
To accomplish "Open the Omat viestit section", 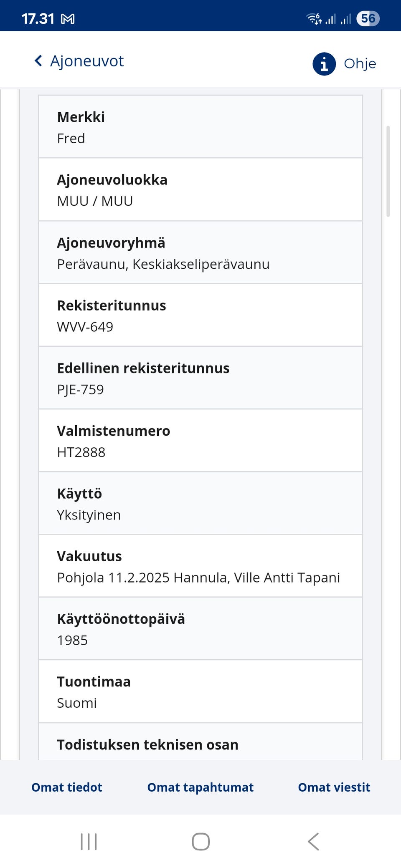I will pos(334,787).
